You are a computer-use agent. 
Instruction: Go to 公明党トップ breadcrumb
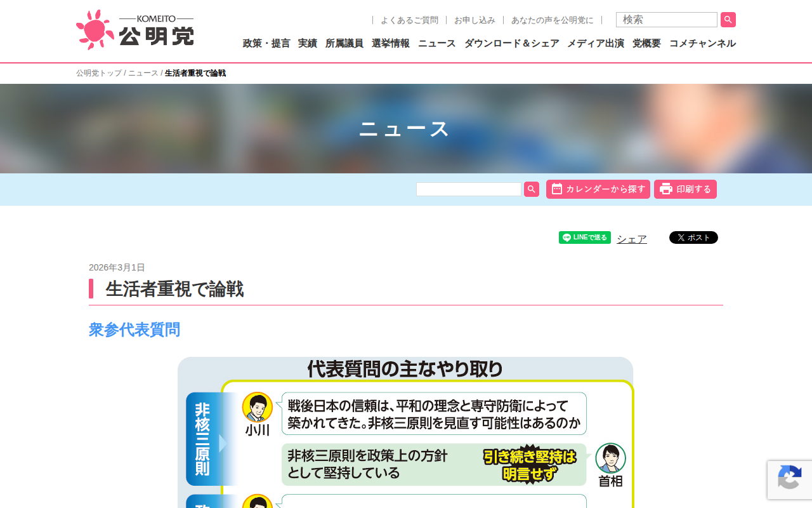coord(99,73)
